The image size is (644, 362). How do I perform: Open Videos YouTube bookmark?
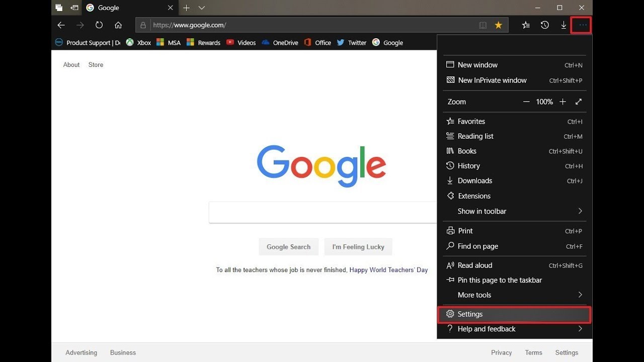click(x=241, y=43)
